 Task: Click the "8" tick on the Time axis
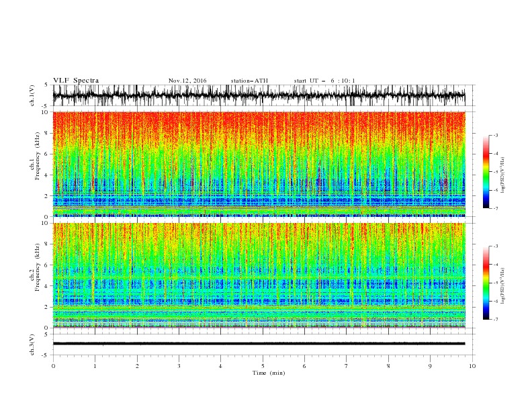pyautogui.click(x=388, y=366)
